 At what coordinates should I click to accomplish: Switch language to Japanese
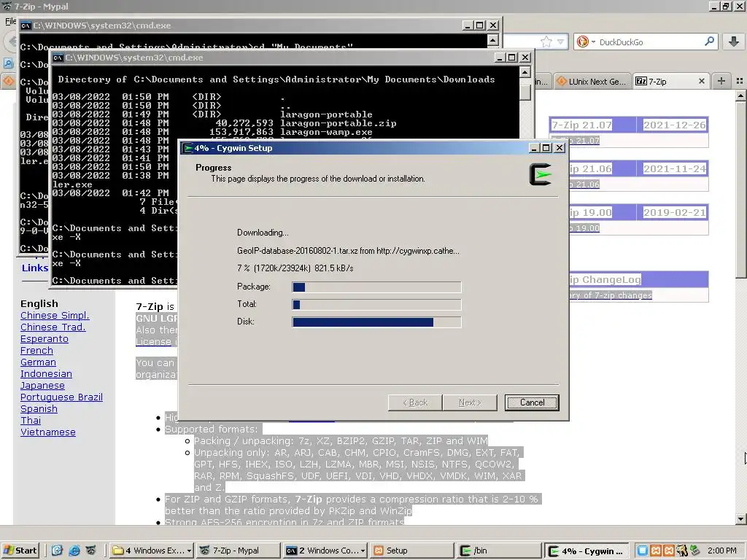42,385
